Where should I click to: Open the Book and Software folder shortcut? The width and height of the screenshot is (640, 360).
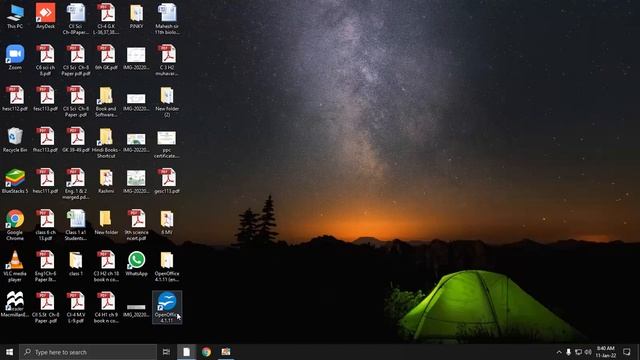106,101
